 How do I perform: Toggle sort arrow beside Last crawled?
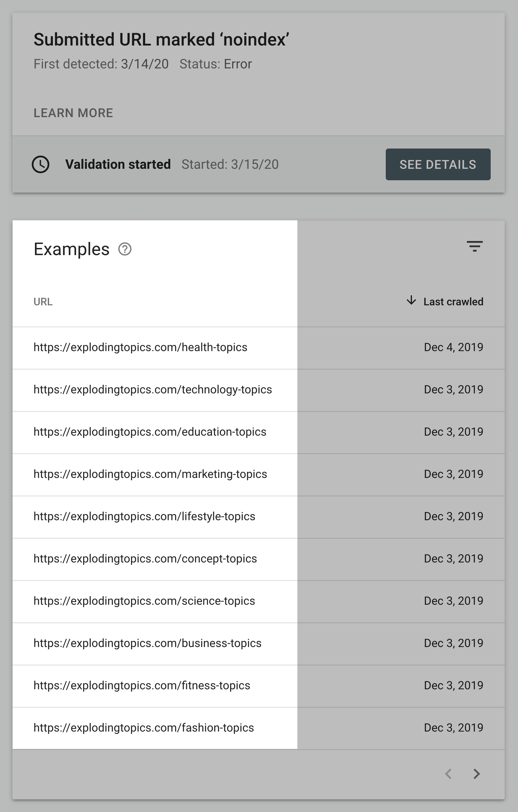pyautogui.click(x=411, y=300)
